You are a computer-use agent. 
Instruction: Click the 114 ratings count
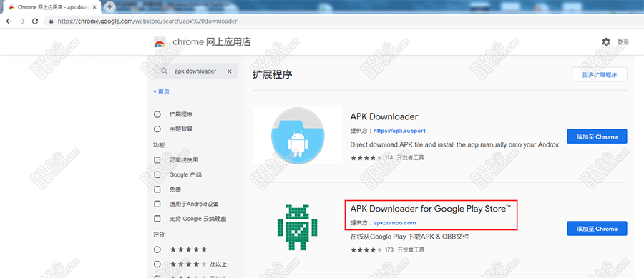(389, 157)
